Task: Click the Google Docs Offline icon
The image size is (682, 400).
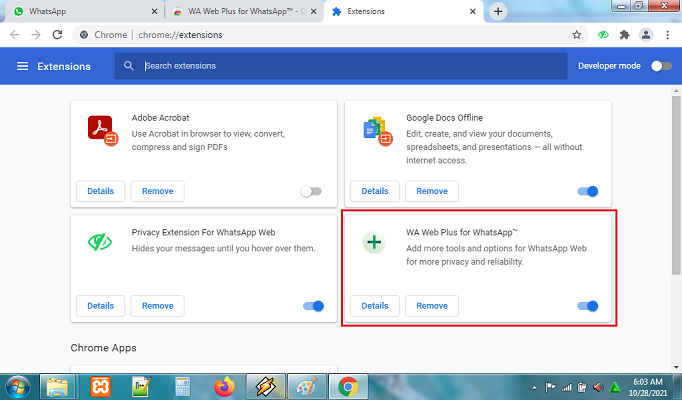Action: pos(378,130)
